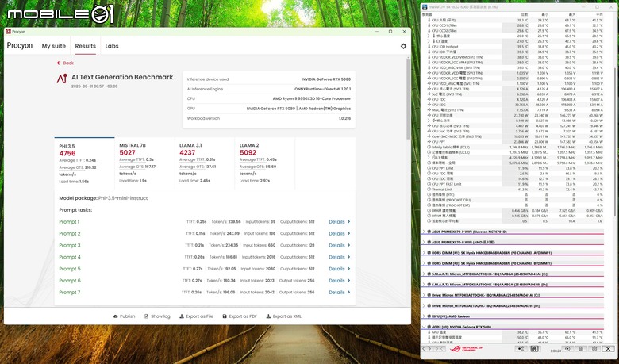Select the LLAMA 2 score card
Image resolution: width=619 pixels, height=364 pixels.
[x=264, y=163]
